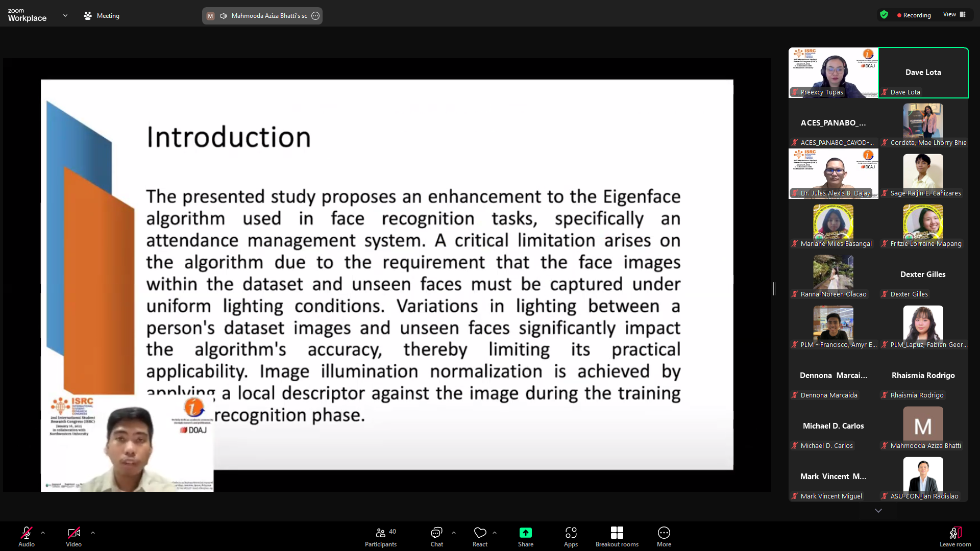Open the View layout menu
980x551 pixels.
point(954,15)
